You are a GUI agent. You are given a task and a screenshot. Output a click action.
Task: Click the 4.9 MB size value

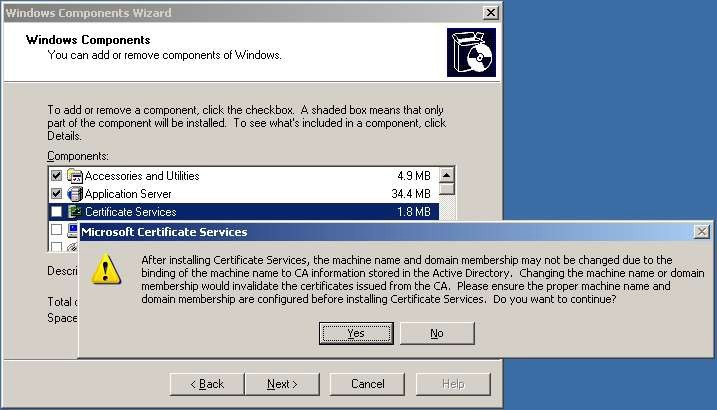pos(414,176)
